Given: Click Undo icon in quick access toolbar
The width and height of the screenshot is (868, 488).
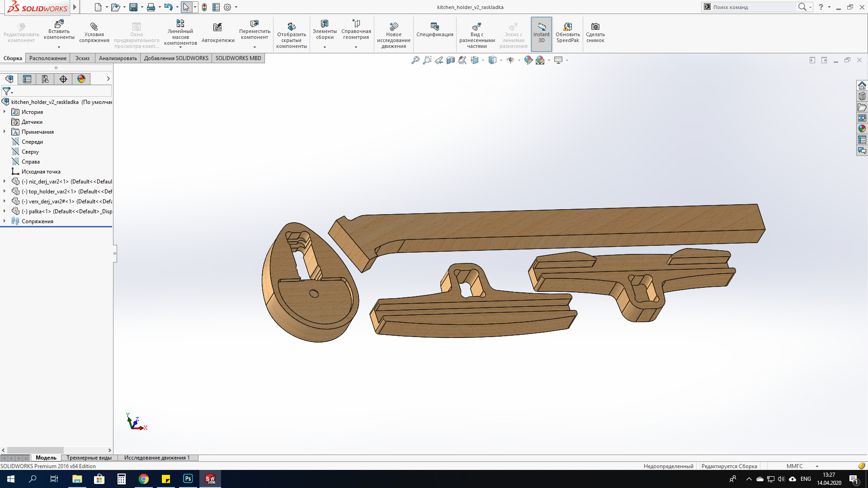Looking at the screenshot, I should click(x=169, y=7).
